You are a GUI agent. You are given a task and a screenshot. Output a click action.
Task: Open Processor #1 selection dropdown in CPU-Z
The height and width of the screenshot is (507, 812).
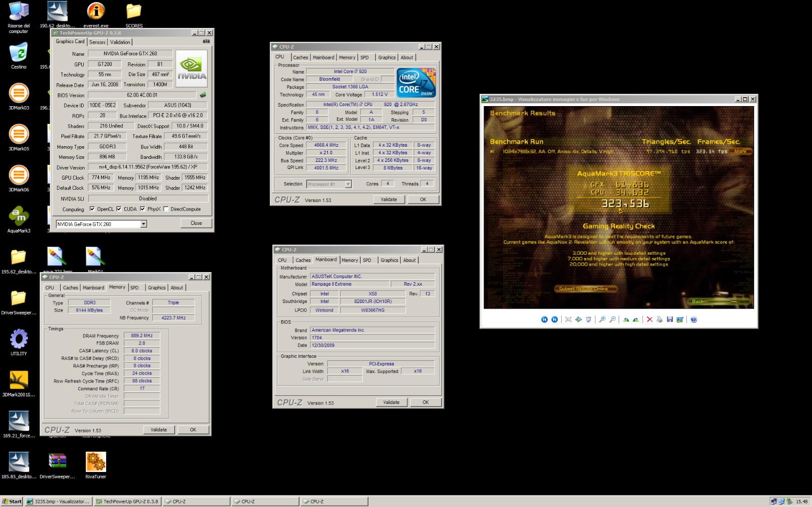pos(348,184)
